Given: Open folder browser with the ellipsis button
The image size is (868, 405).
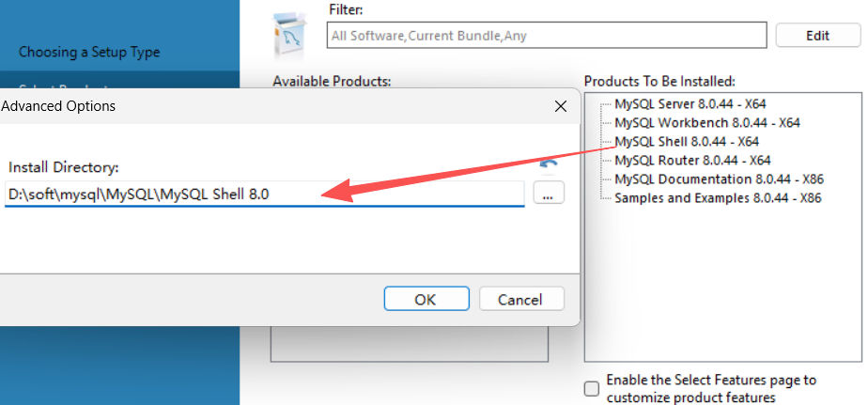Looking at the screenshot, I should (549, 194).
